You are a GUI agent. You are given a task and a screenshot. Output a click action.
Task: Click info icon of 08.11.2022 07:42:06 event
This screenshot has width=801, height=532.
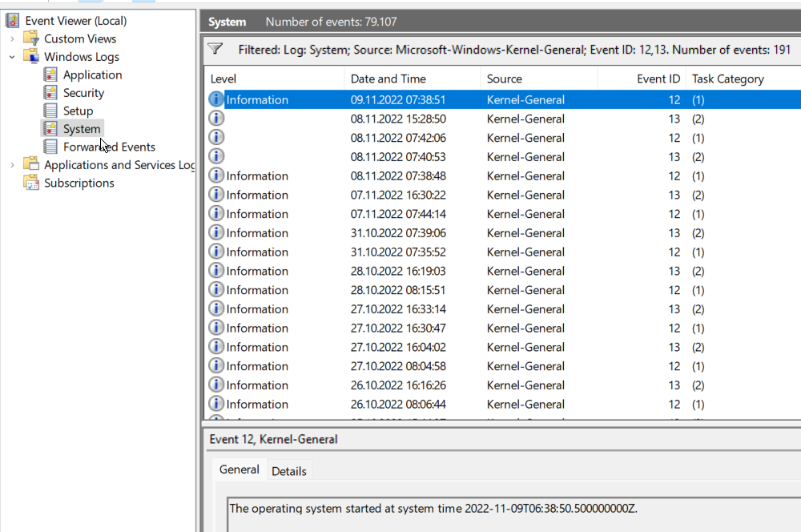[216, 137]
